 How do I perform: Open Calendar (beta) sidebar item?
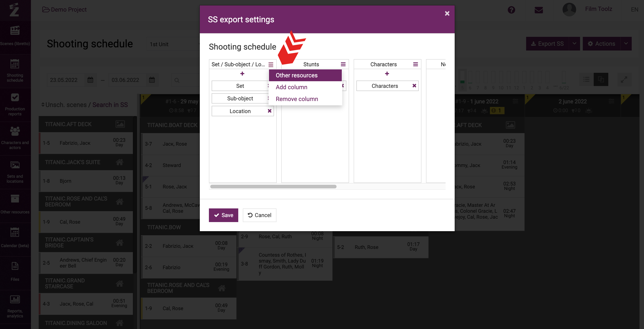(x=15, y=239)
